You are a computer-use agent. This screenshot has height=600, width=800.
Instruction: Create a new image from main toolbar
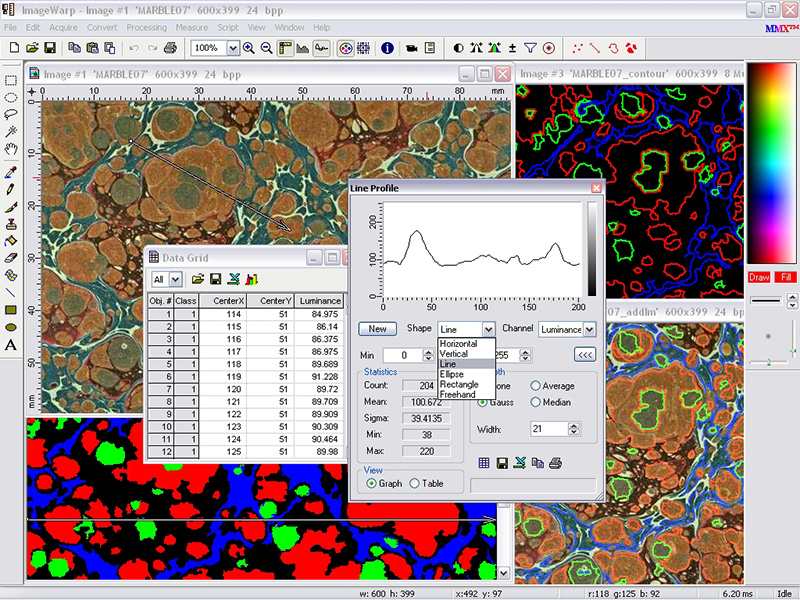click(14, 48)
